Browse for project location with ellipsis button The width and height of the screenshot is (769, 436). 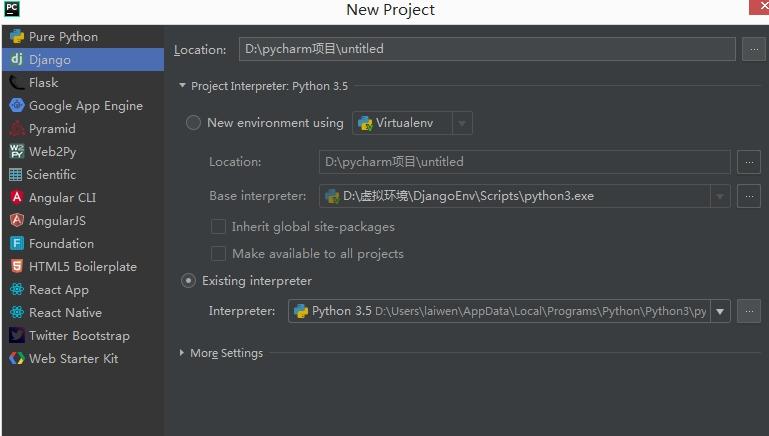[x=754, y=49]
